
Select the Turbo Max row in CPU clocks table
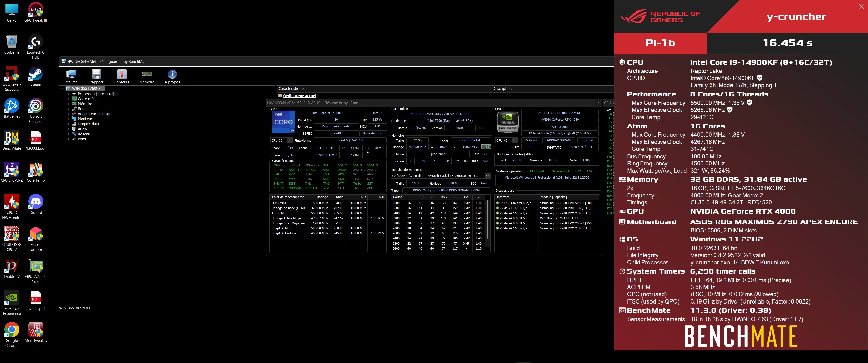[328, 213]
